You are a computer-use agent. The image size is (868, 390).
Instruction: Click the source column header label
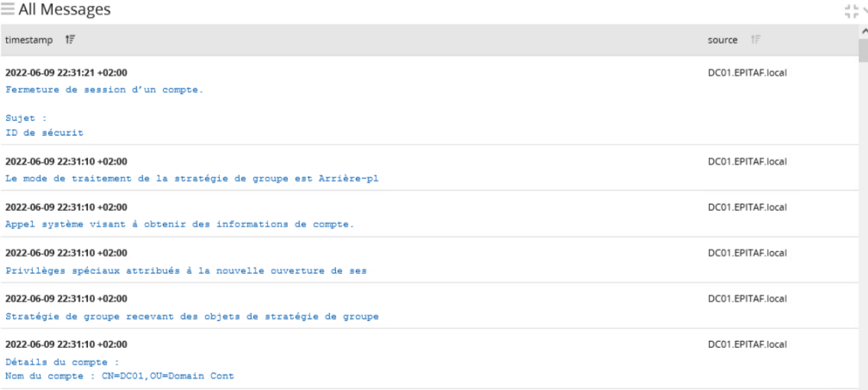723,39
